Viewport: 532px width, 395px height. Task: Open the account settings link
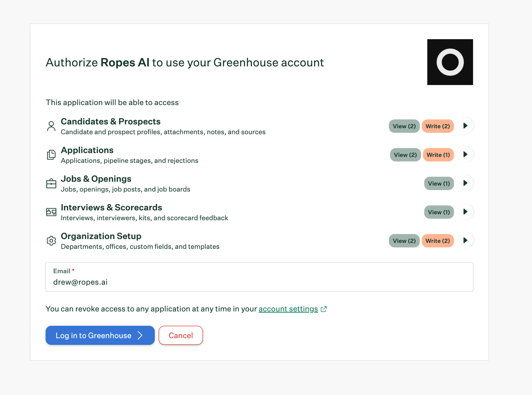(288, 309)
